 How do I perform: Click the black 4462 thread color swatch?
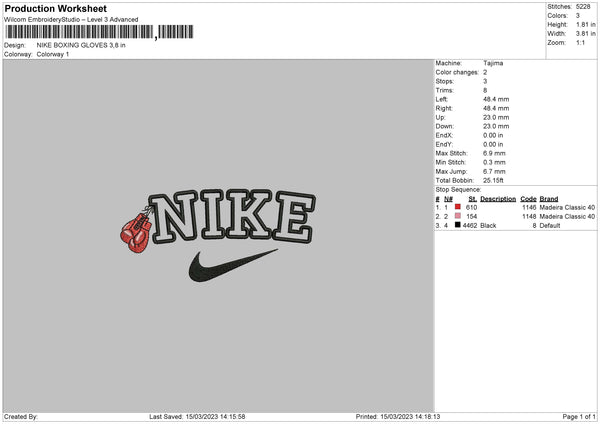click(x=458, y=225)
